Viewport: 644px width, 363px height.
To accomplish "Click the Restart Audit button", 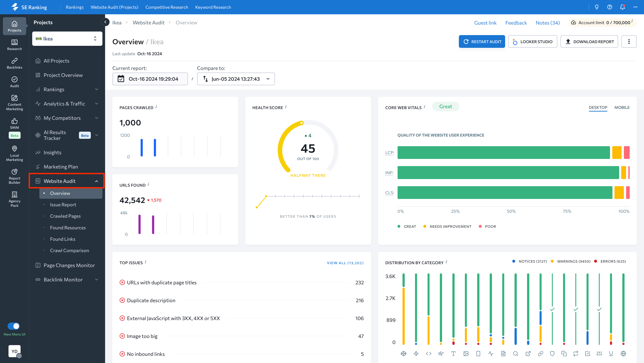I will 482,42.
